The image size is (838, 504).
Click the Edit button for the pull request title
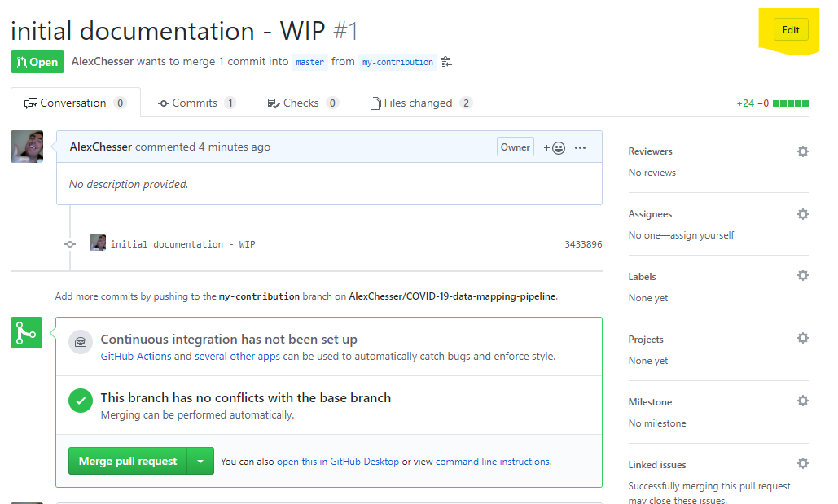coord(791,30)
